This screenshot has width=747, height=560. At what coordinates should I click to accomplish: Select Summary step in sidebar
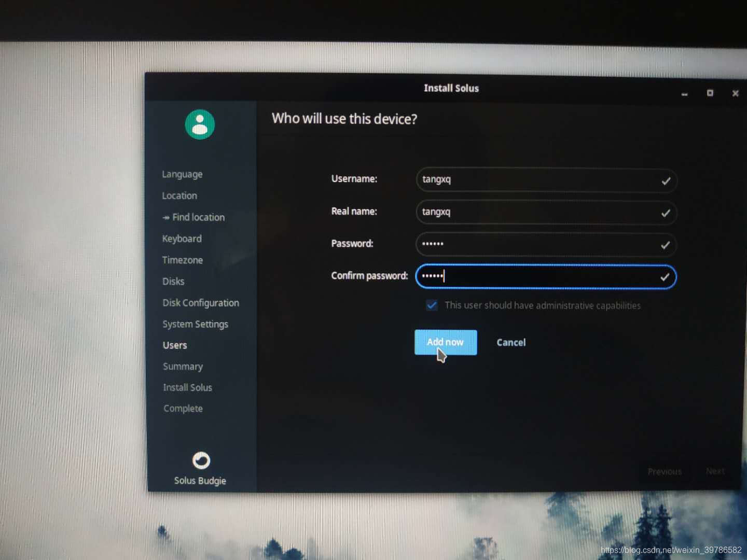pyautogui.click(x=183, y=367)
